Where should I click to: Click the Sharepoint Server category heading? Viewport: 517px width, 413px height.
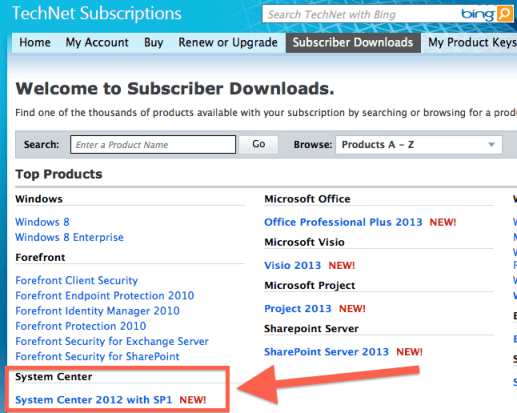311,329
